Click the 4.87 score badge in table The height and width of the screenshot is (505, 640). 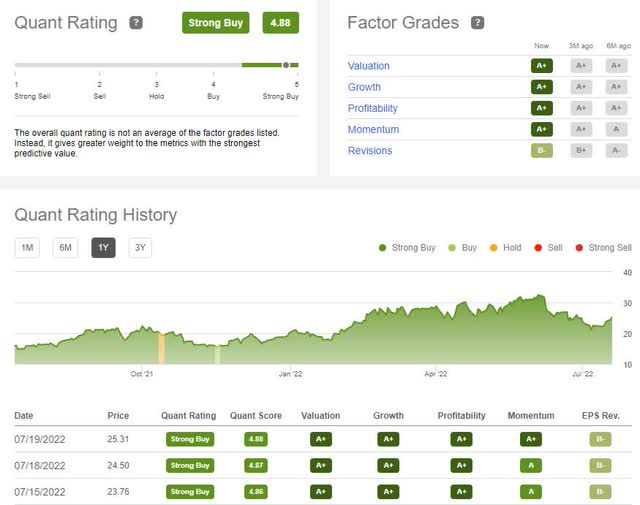point(256,465)
